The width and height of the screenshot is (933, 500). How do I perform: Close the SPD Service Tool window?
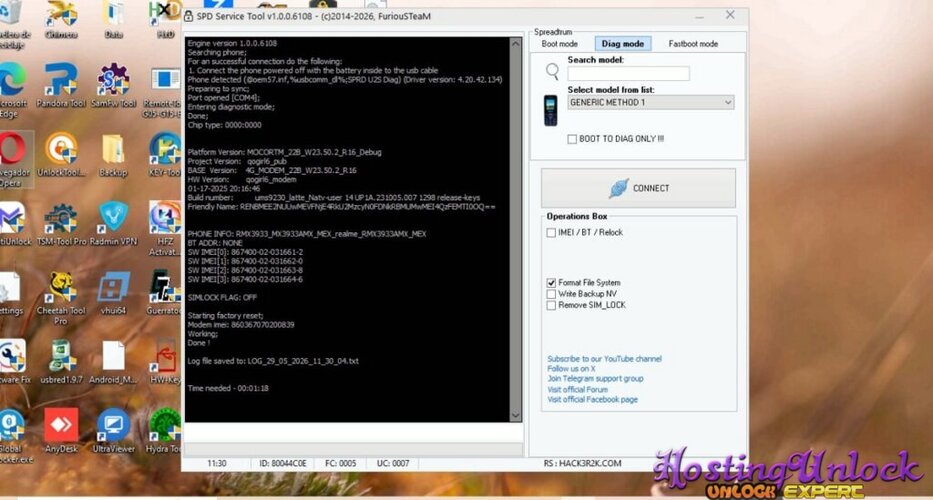click(x=730, y=15)
